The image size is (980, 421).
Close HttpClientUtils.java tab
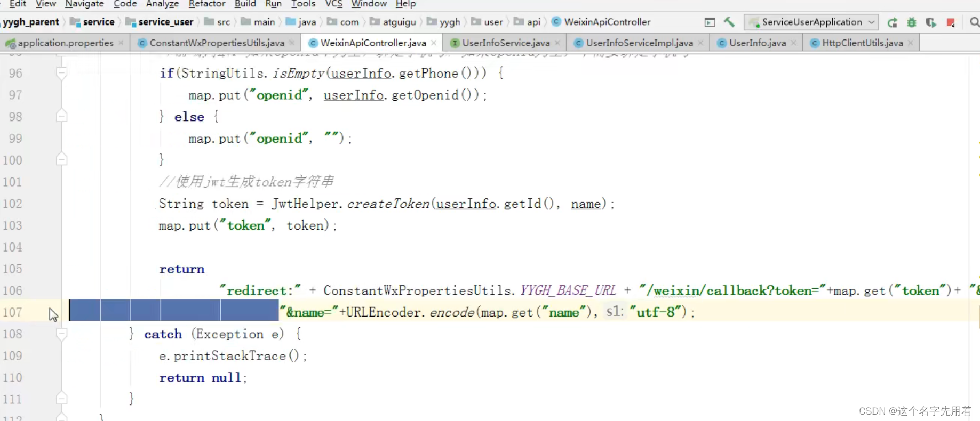[x=911, y=43]
